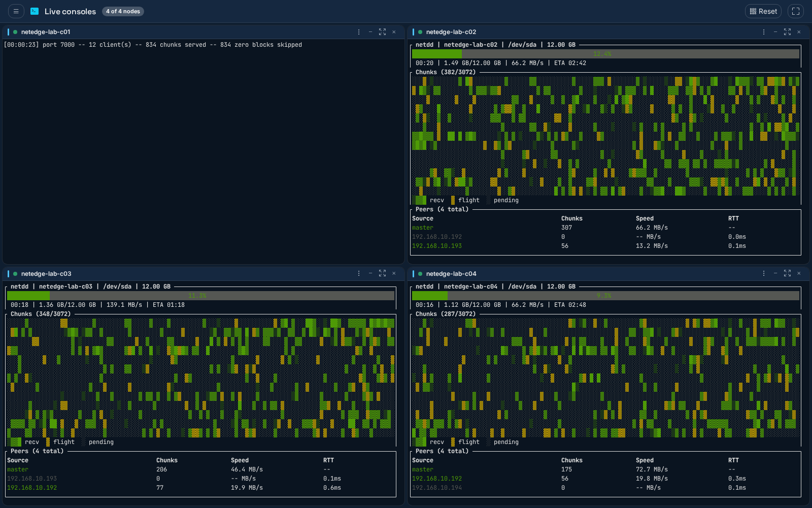This screenshot has height=508, width=812.
Task: Click Chunks (382/3072) label in c02
Action: [446, 72]
